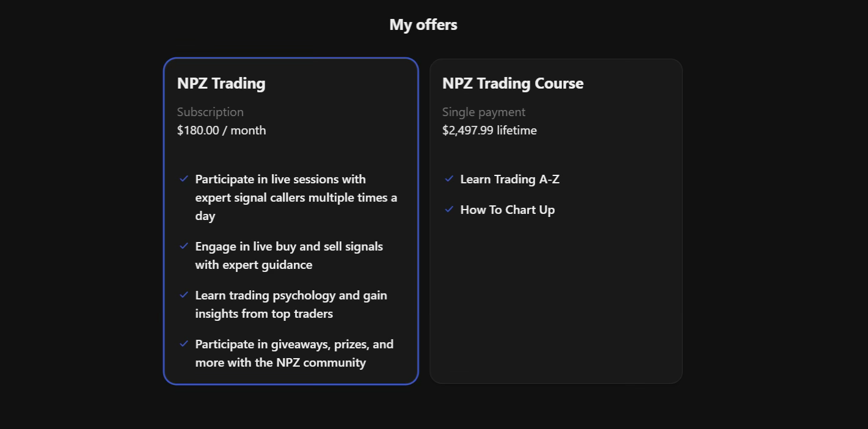Screen dimensions: 868x429
Task: Select the NPZ Trading Course card title
Action: click(513, 83)
